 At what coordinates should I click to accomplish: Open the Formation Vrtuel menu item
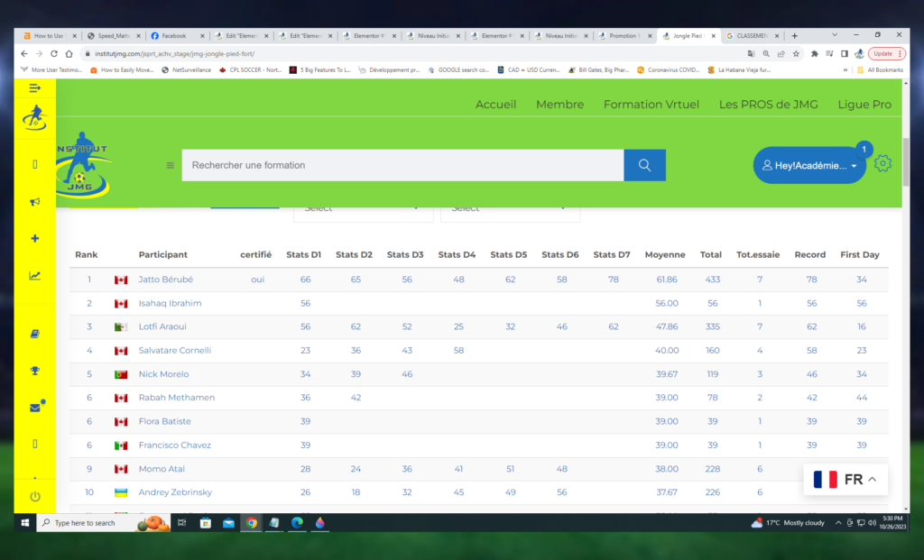point(651,105)
